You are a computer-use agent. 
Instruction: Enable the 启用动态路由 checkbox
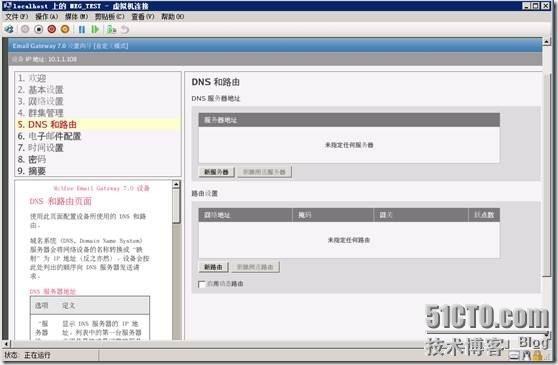pyautogui.click(x=201, y=284)
